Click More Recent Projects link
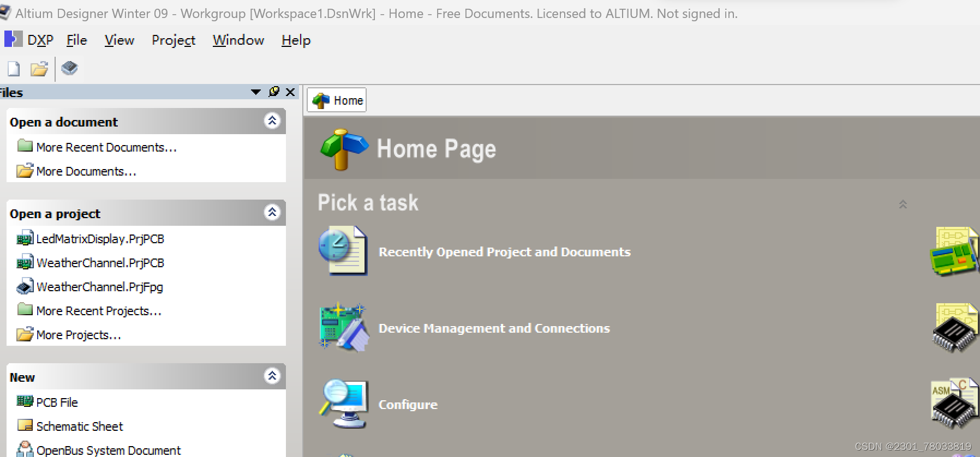 (99, 311)
